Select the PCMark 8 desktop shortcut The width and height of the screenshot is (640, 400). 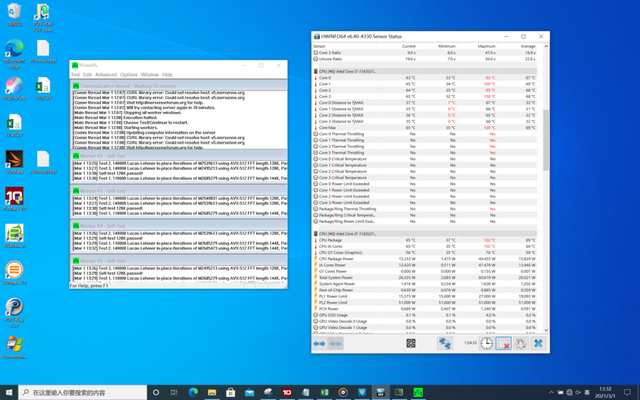14,236
